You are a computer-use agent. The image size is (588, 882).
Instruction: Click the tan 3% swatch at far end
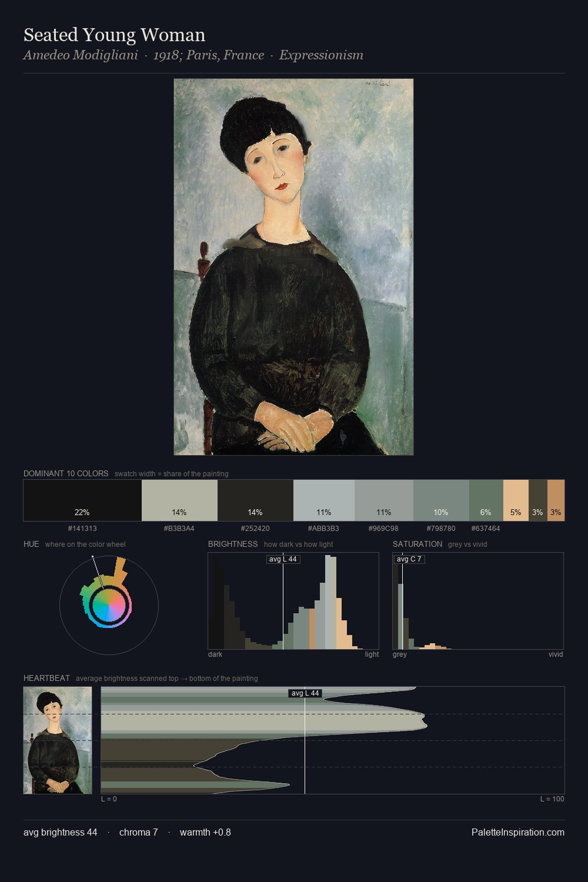pos(556,500)
